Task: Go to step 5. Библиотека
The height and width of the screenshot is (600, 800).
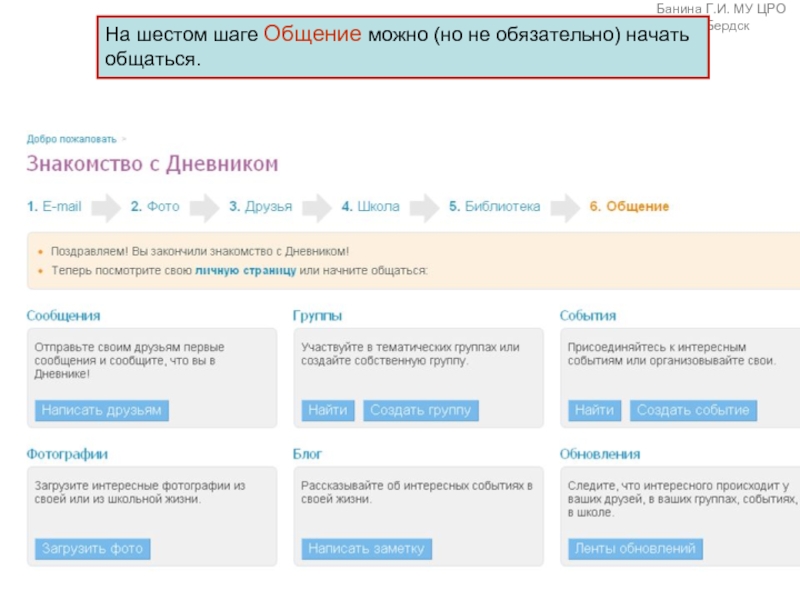Action: pos(494,207)
